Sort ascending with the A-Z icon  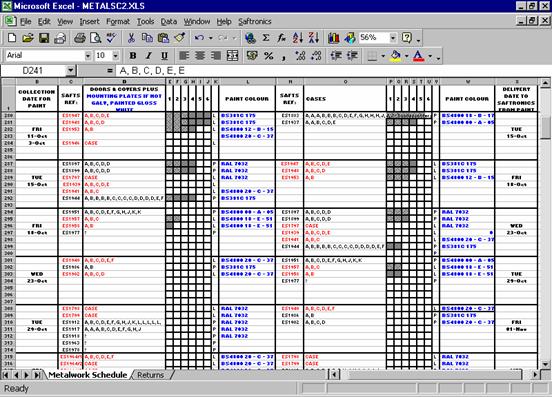(x=298, y=38)
